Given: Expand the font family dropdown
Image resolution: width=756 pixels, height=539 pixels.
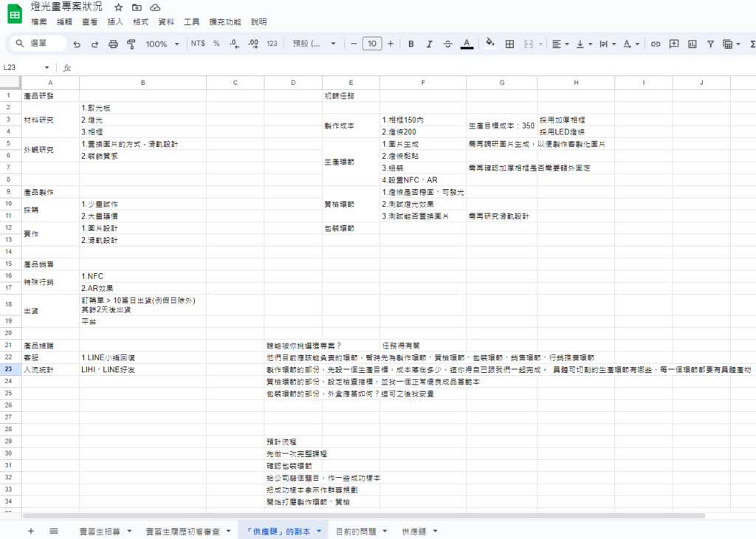Looking at the screenshot, I should tap(313, 44).
